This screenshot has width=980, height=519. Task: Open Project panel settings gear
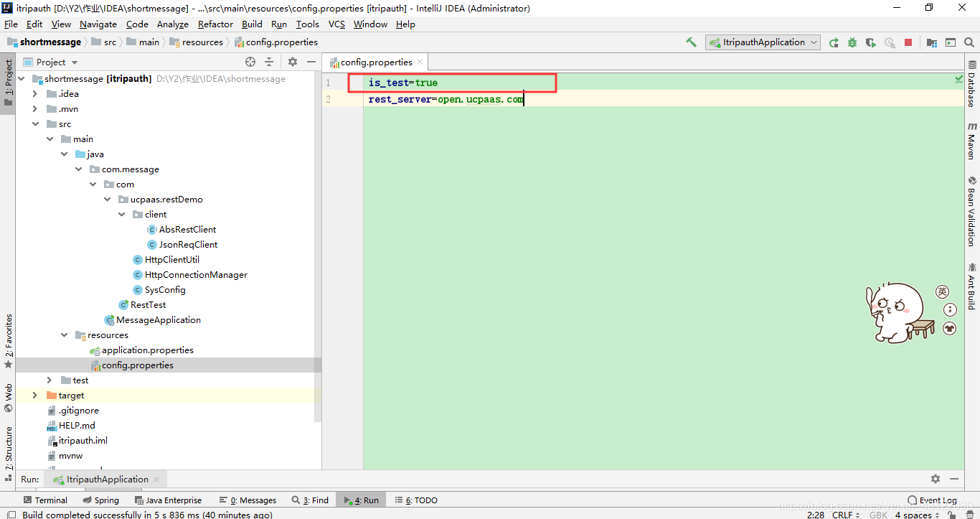pyautogui.click(x=293, y=62)
